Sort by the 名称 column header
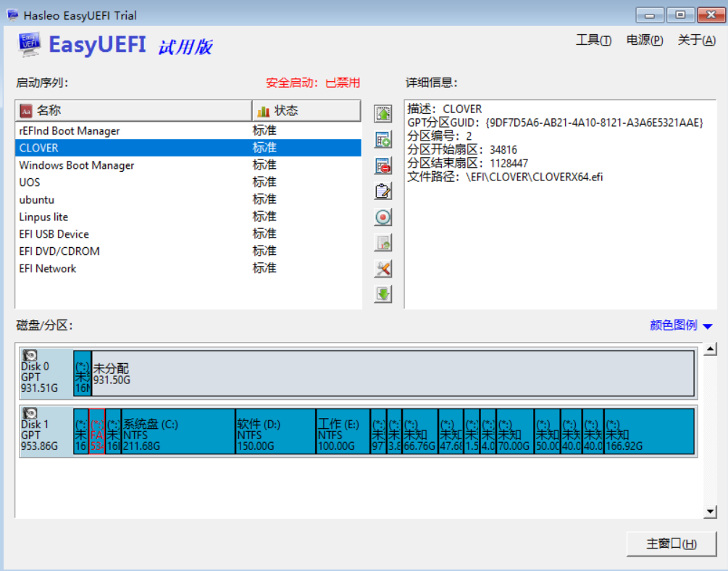Image resolution: width=728 pixels, height=571 pixels. (x=134, y=111)
